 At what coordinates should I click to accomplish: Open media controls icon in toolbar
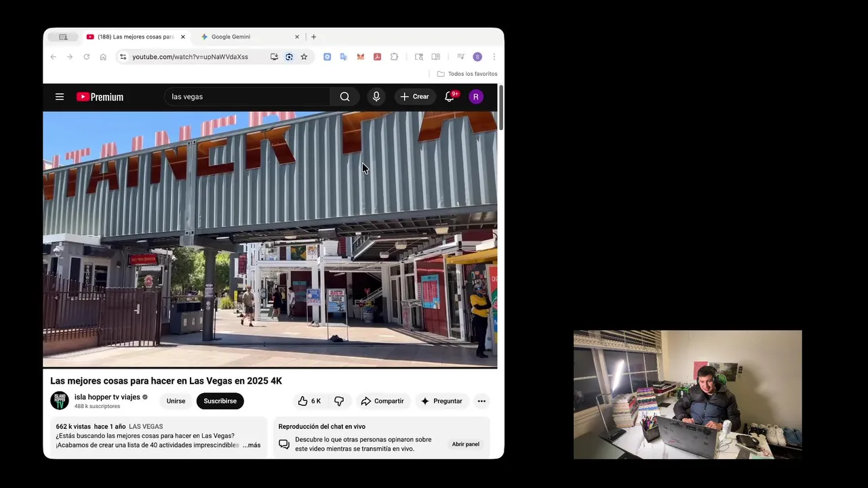(x=460, y=57)
